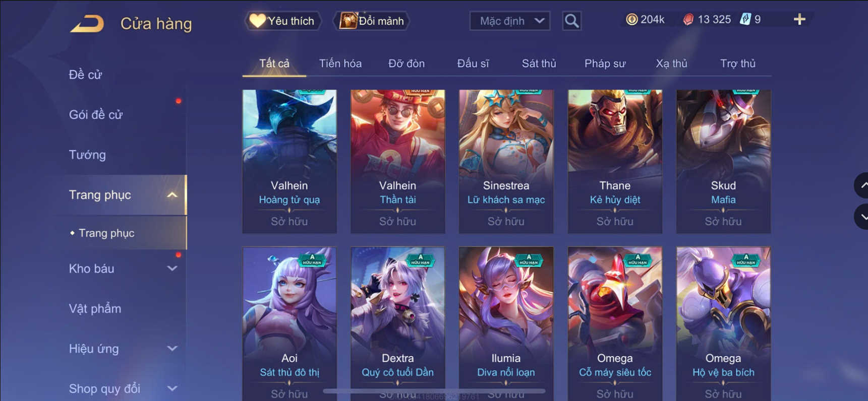Click the scroll up arrow on right edge

coord(862,185)
